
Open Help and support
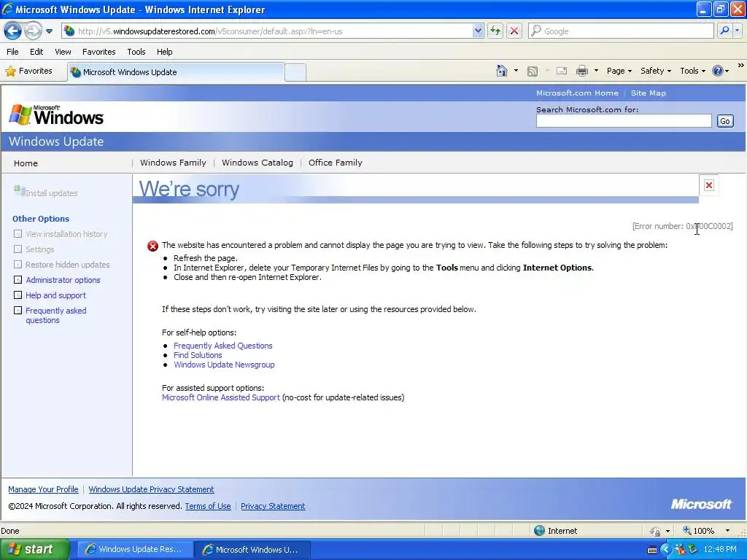(x=55, y=295)
